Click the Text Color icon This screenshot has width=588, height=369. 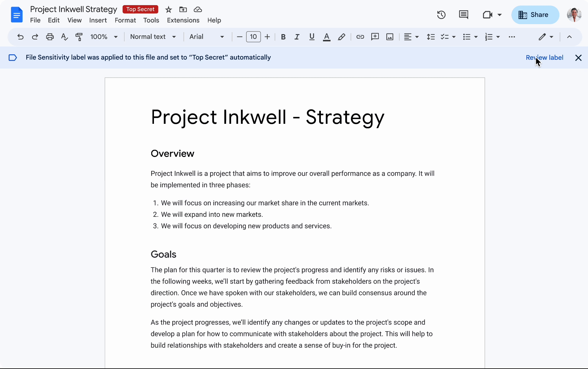point(327,37)
